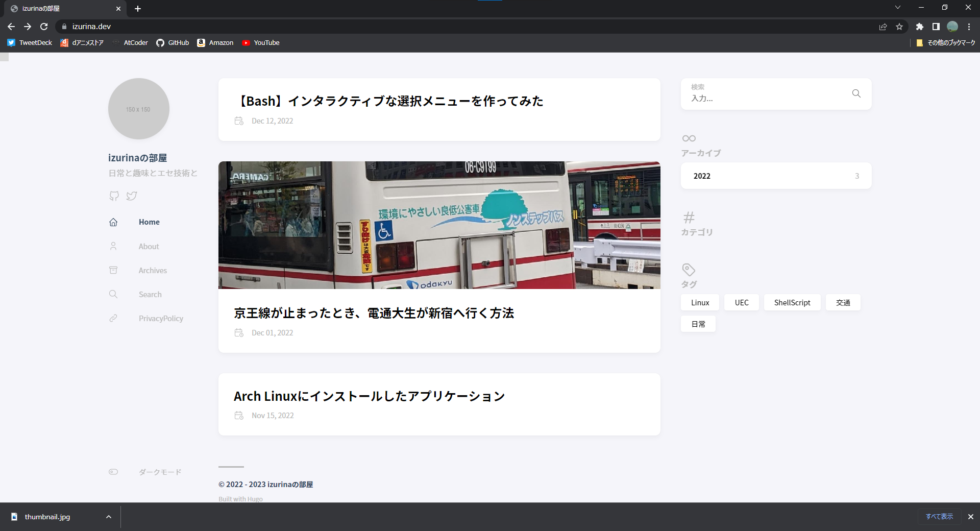Open the Twitter icon under site description
This screenshot has height=531, width=980.
pyautogui.click(x=132, y=196)
